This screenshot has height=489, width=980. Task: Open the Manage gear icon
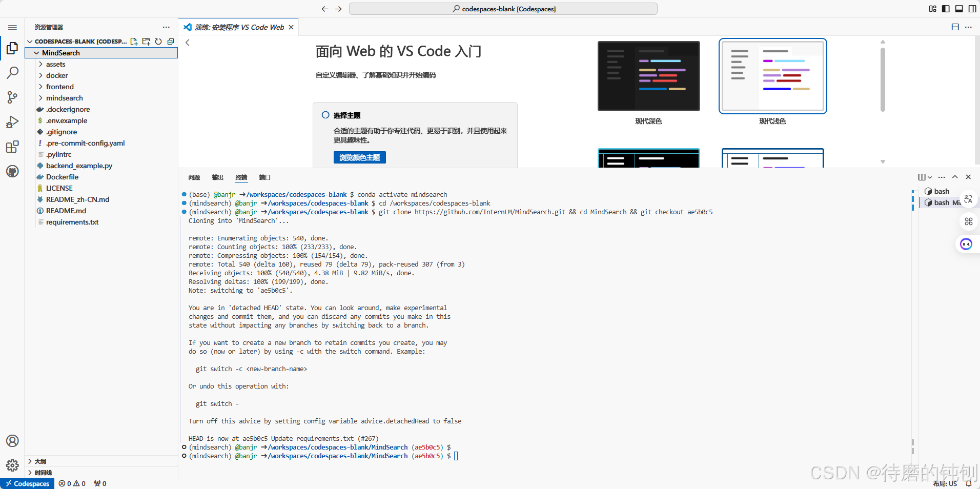pos(12,465)
